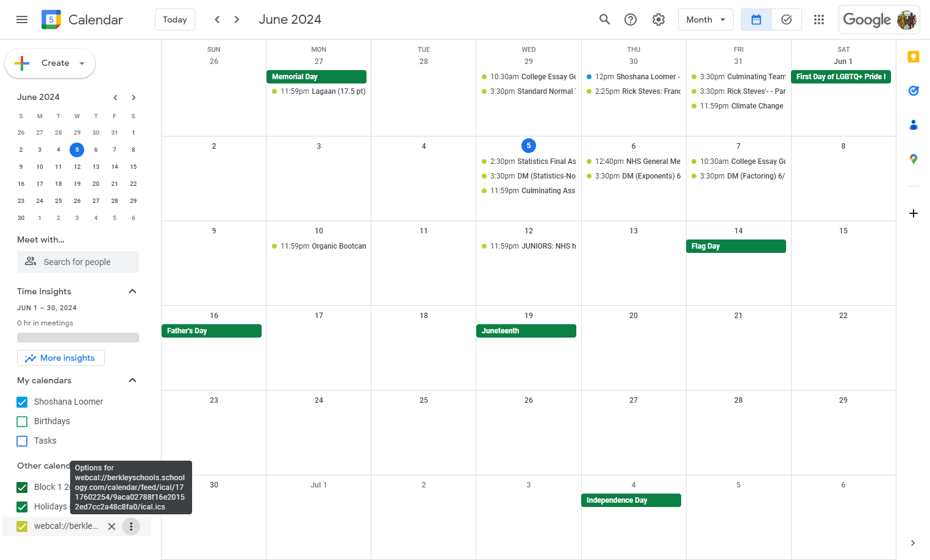
Task: Open day 14 in main calendar
Action: click(739, 231)
